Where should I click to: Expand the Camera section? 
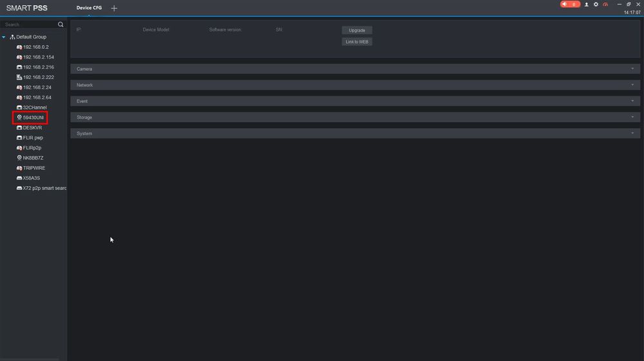(355, 69)
